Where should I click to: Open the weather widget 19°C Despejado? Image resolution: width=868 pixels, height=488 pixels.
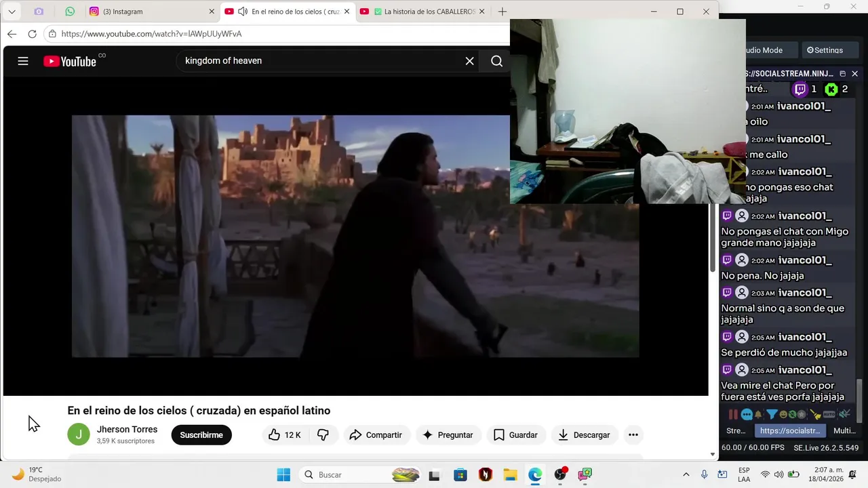pyautogui.click(x=37, y=474)
